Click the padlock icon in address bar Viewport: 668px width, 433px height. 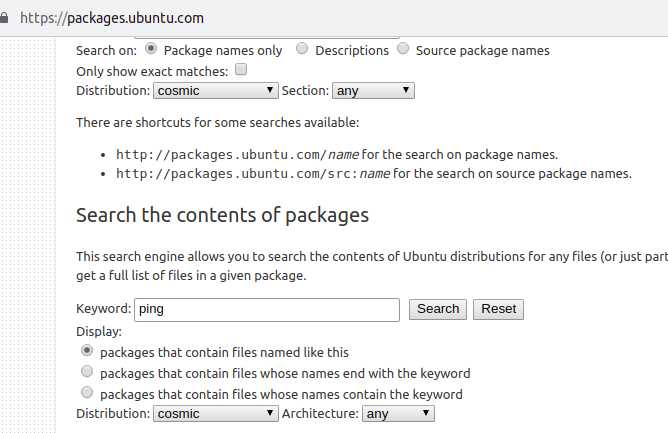[4, 18]
